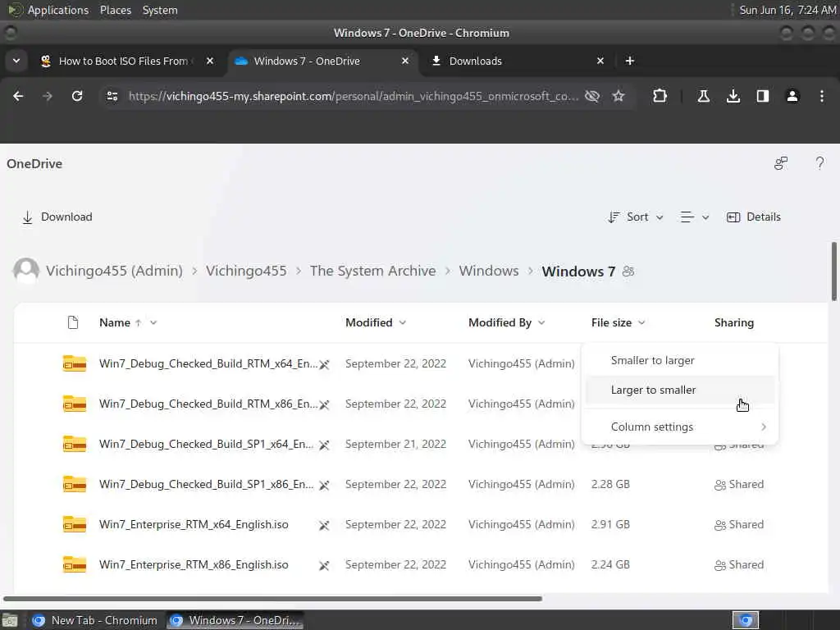Go back with the browser back arrow

18,96
